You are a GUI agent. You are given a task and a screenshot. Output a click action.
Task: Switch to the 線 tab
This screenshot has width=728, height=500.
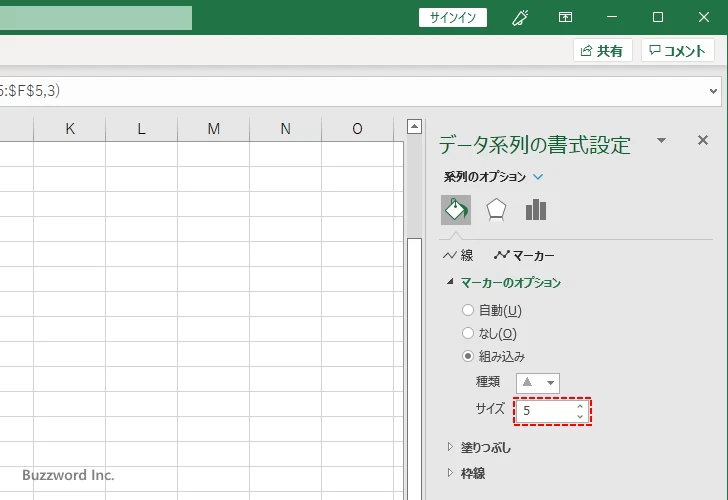tap(459, 255)
